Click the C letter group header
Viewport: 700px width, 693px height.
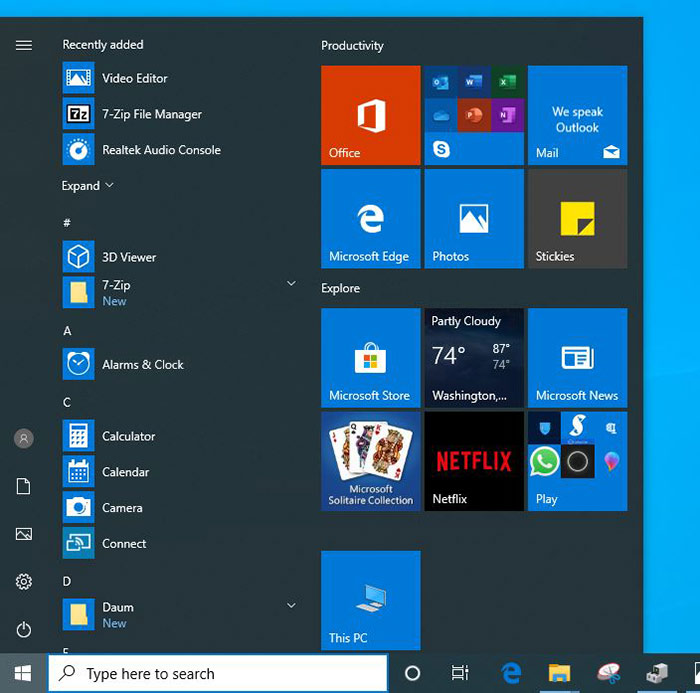pyautogui.click(x=67, y=402)
